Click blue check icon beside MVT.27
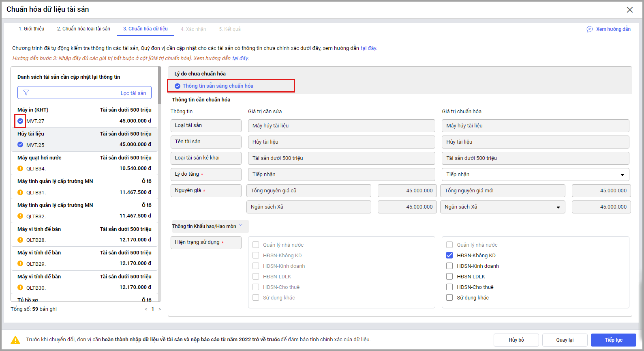This screenshot has width=644, height=351. (20, 121)
